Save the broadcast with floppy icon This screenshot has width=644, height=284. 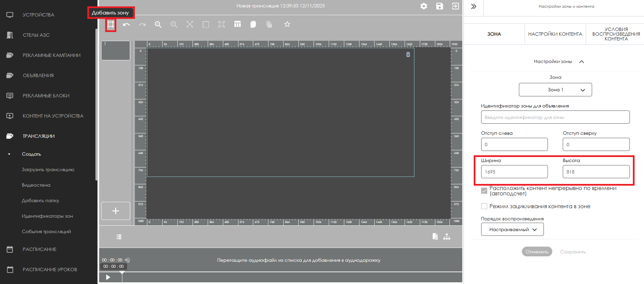439,6
